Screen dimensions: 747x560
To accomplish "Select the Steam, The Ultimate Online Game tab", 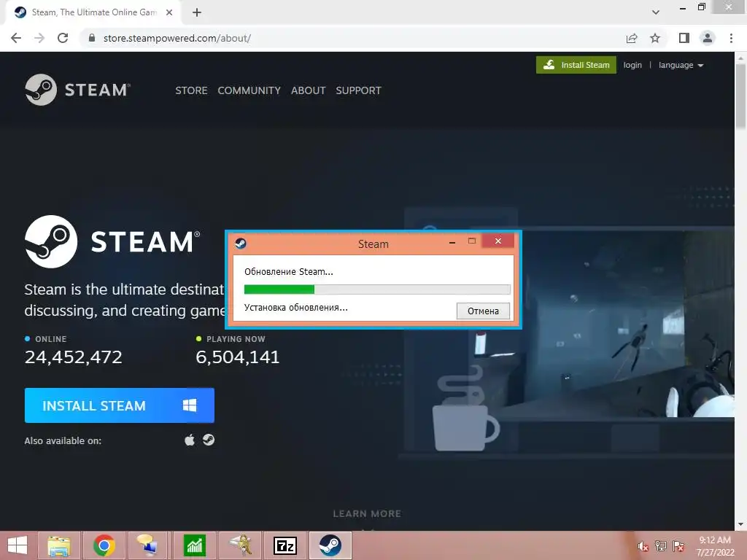I will pos(94,13).
